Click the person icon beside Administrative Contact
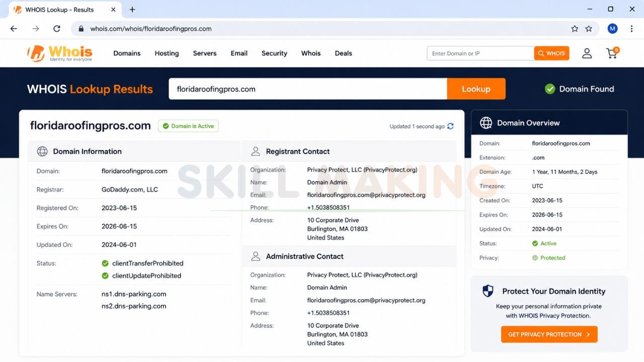Image resolution: width=644 pixels, height=362 pixels. (x=256, y=256)
